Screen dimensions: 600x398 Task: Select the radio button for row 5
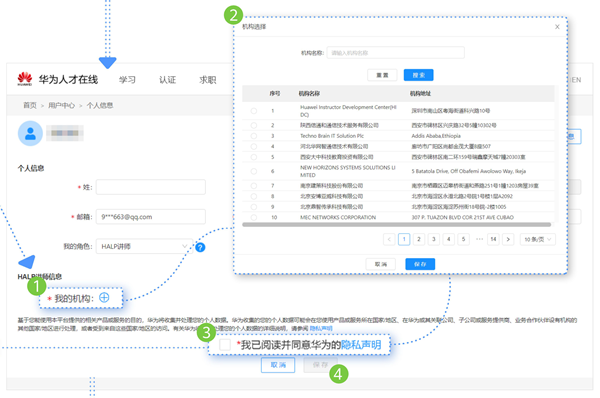[x=254, y=157]
